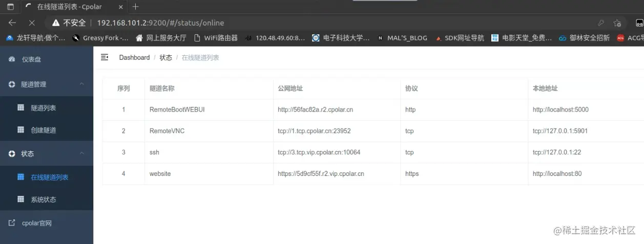Collapse the 隧道管理 menu chevron
The height and width of the screenshot is (244, 644).
81,84
